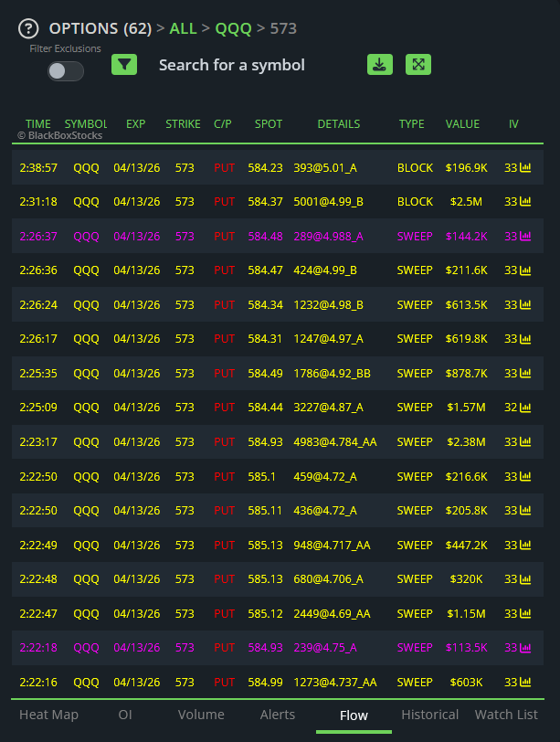Sort by the VALUE column header
The height and width of the screenshot is (742, 560).
click(462, 124)
